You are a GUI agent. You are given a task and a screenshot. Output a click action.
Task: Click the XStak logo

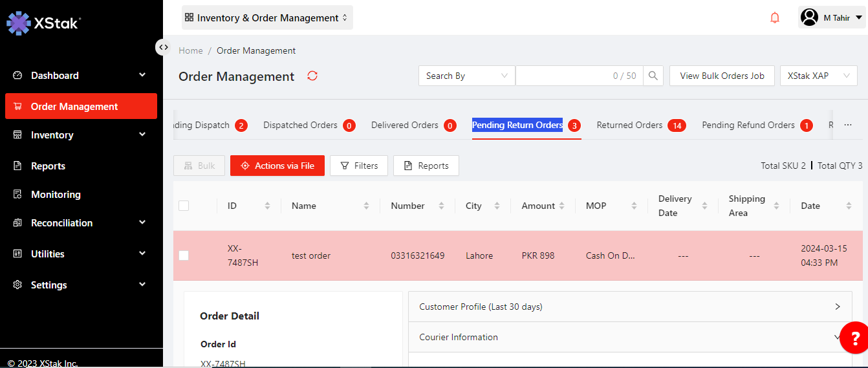point(43,23)
